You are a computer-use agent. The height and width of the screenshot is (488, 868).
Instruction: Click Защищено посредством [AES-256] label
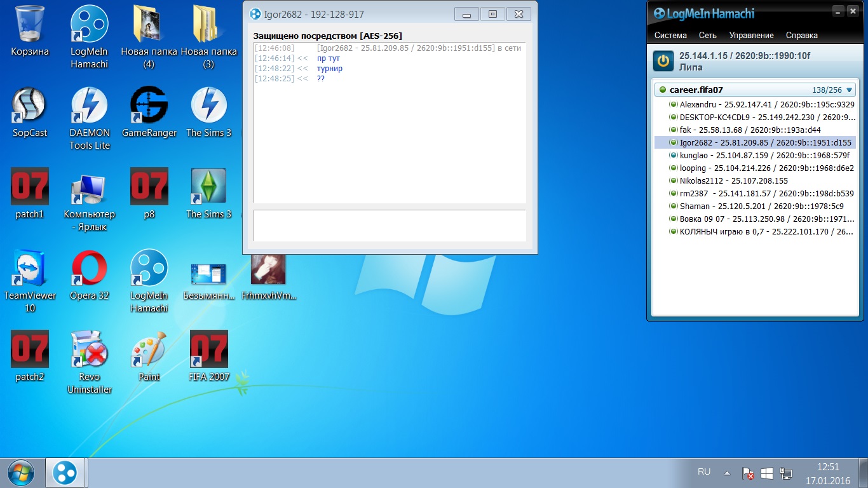327,36
